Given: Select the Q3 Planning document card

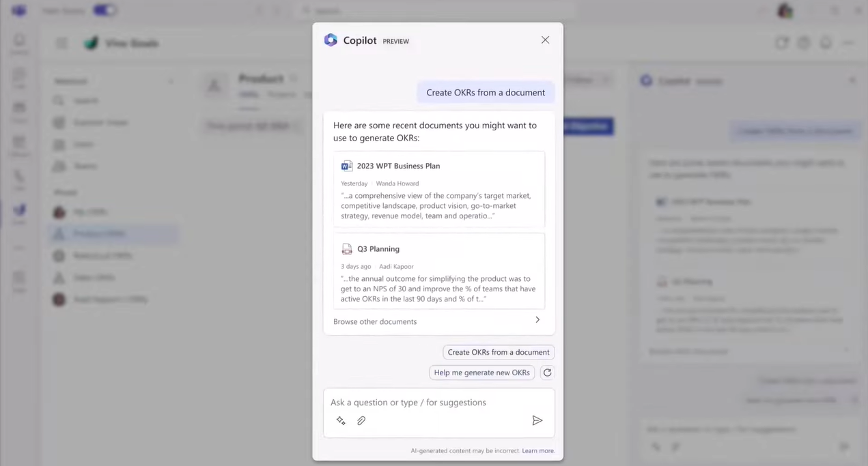Looking at the screenshot, I should point(438,271).
